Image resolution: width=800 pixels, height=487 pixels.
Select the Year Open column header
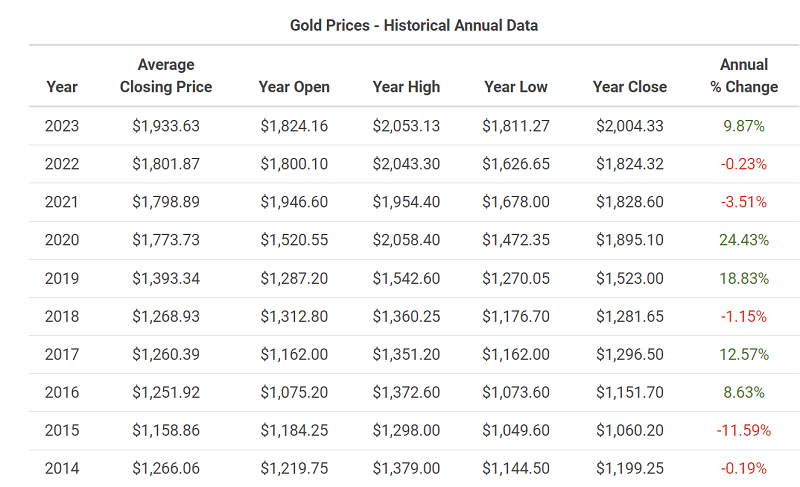pos(294,87)
